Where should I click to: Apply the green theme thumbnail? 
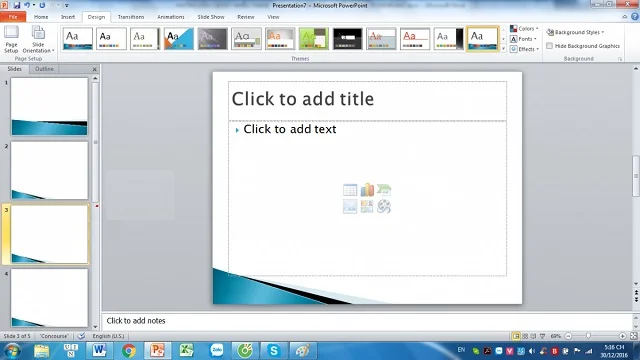tap(313, 39)
